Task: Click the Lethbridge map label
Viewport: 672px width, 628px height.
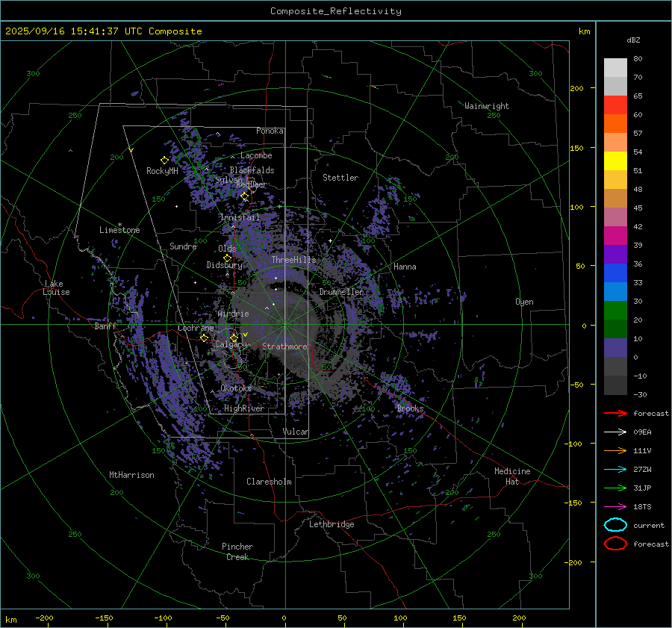Action: [x=332, y=524]
